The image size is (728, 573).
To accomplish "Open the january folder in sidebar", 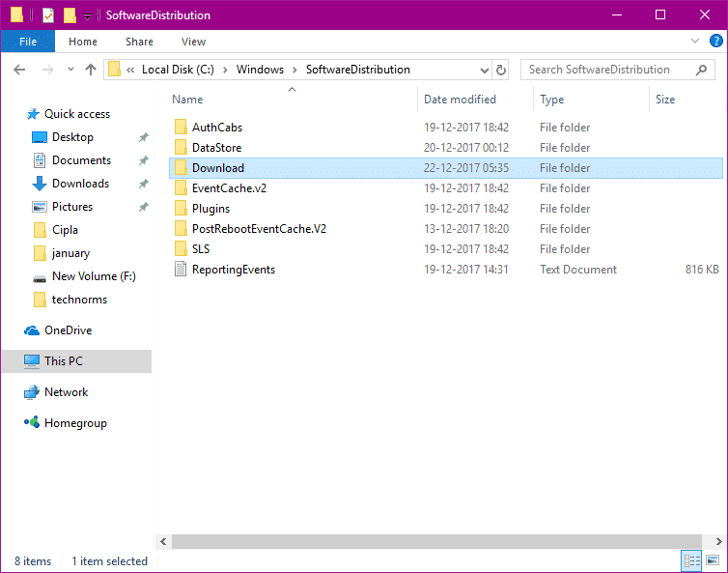I will tap(70, 253).
